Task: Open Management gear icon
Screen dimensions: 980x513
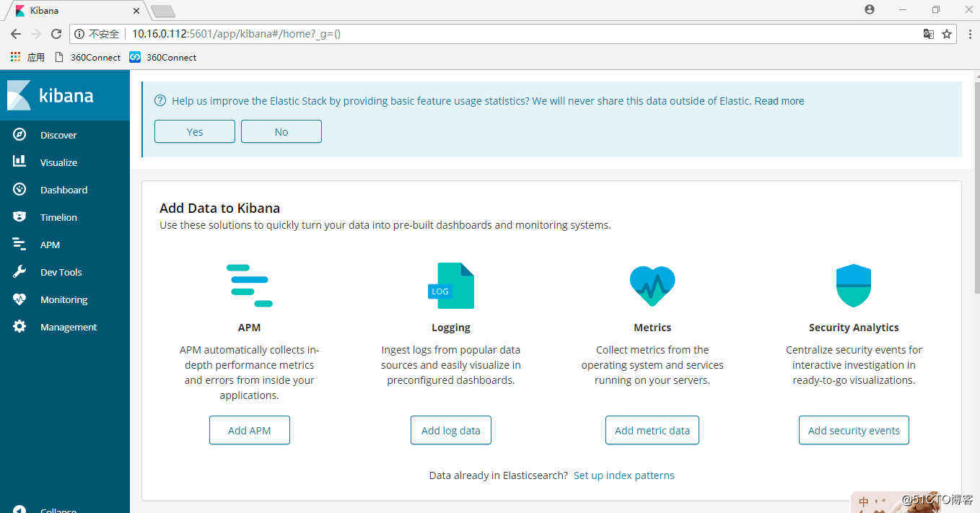Action: (x=19, y=327)
